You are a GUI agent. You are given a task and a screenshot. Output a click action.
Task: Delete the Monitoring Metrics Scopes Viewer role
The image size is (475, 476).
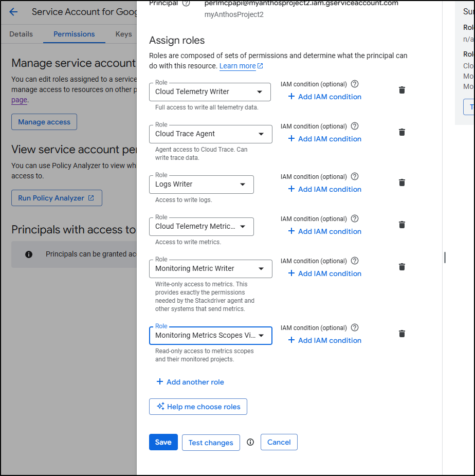click(x=402, y=334)
